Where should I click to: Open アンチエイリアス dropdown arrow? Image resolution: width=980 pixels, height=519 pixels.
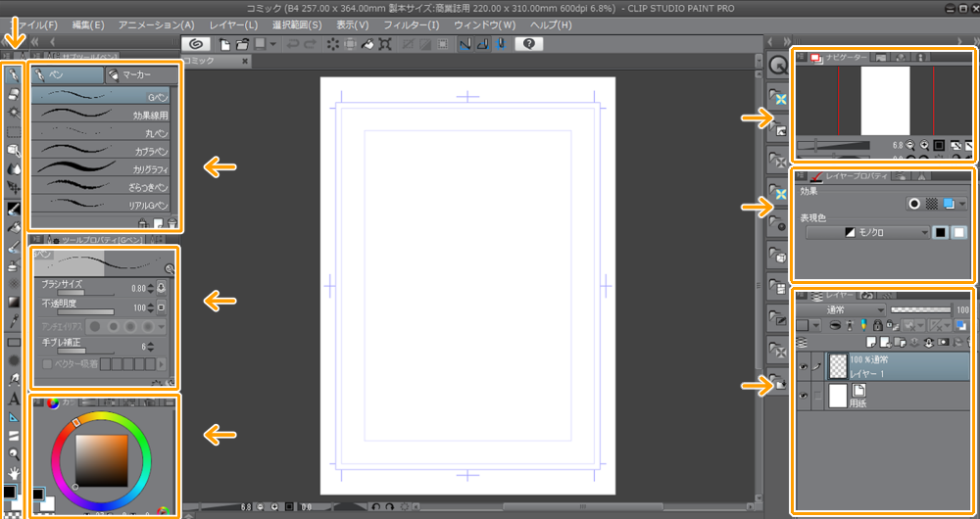pyautogui.click(x=162, y=327)
